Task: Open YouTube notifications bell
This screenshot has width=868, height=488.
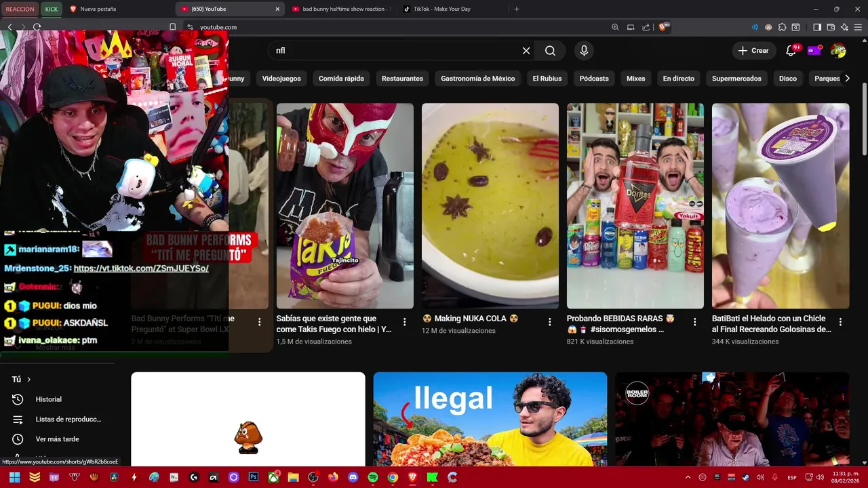Action: (x=791, y=51)
